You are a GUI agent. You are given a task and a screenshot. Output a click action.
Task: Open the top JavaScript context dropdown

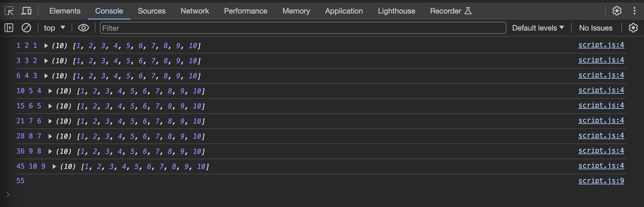(x=54, y=28)
